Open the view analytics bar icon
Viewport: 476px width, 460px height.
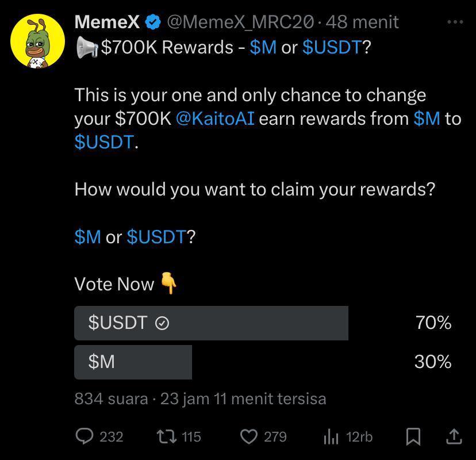331,437
